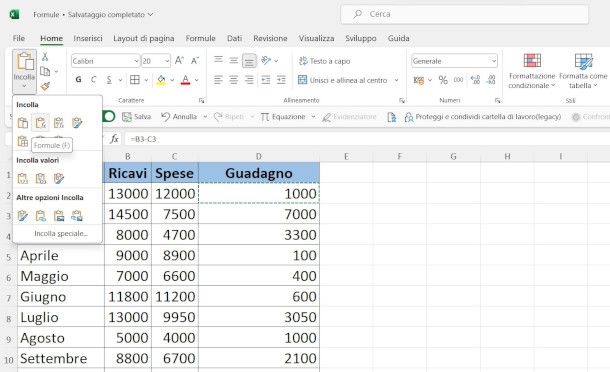Paste values and number formatting
Image resolution: width=610 pixels, height=372 pixels.
click(x=41, y=179)
